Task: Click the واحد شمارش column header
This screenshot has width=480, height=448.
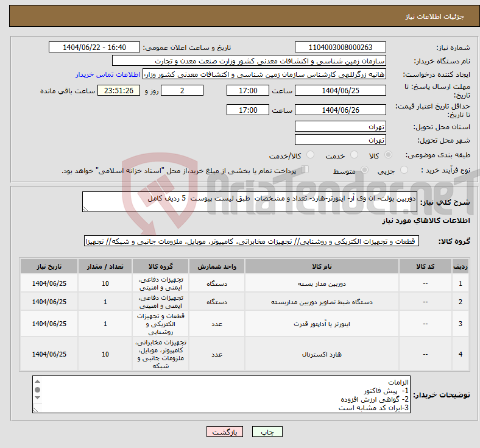Action: pyautogui.click(x=217, y=266)
